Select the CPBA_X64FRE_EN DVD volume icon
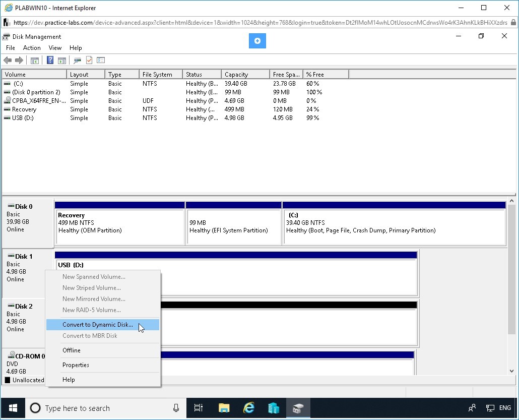Screen dimensions: 519x420 (8, 100)
